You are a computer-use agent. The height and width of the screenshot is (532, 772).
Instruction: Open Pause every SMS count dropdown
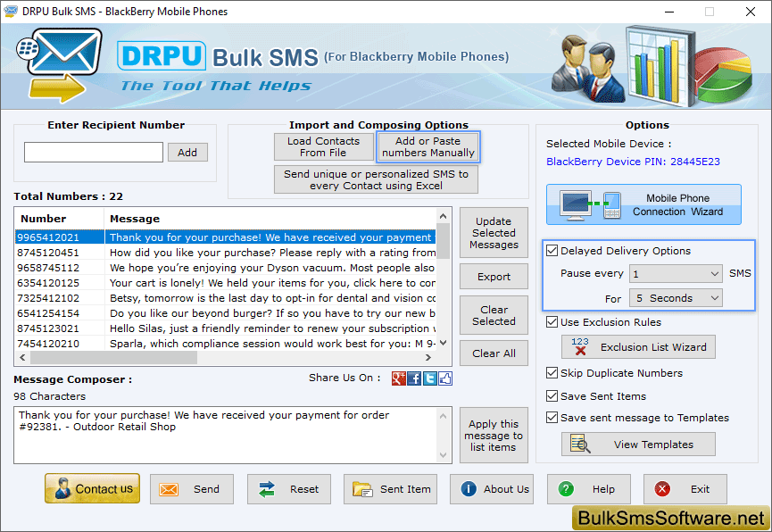pos(676,274)
